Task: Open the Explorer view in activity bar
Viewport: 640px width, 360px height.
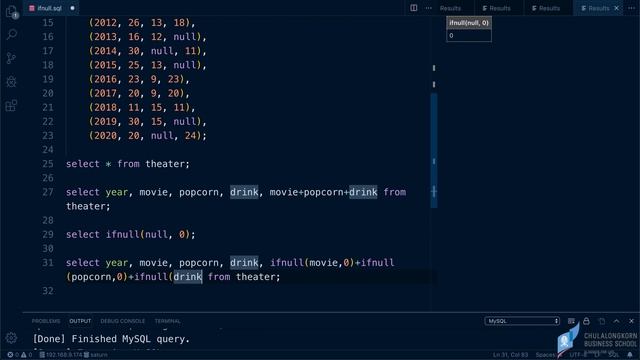Action: point(11,12)
